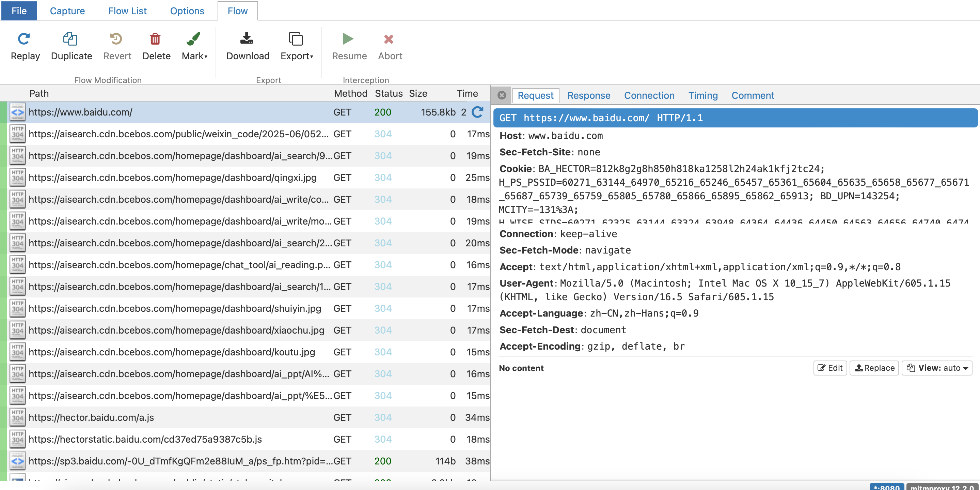Click the Revert flow icon

pyautogui.click(x=116, y=39)
